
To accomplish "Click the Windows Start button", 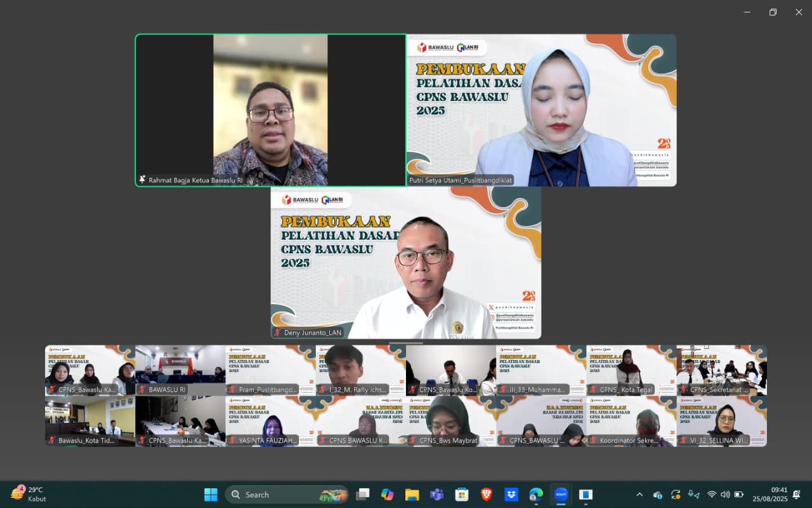I will (211, 494).
